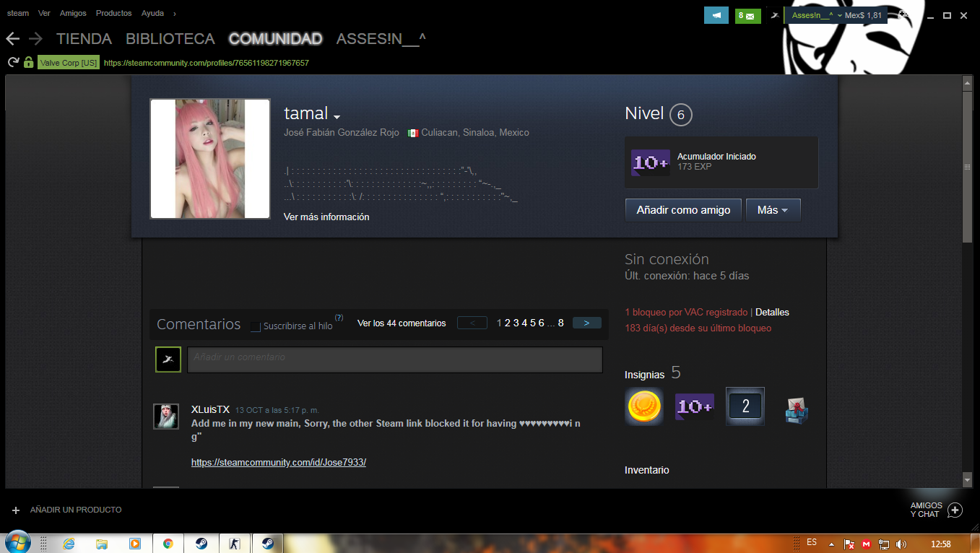The image size is (980, 553).
Task: Open the ASSES!N__^ profile tab
Action: tap(381, 39)
